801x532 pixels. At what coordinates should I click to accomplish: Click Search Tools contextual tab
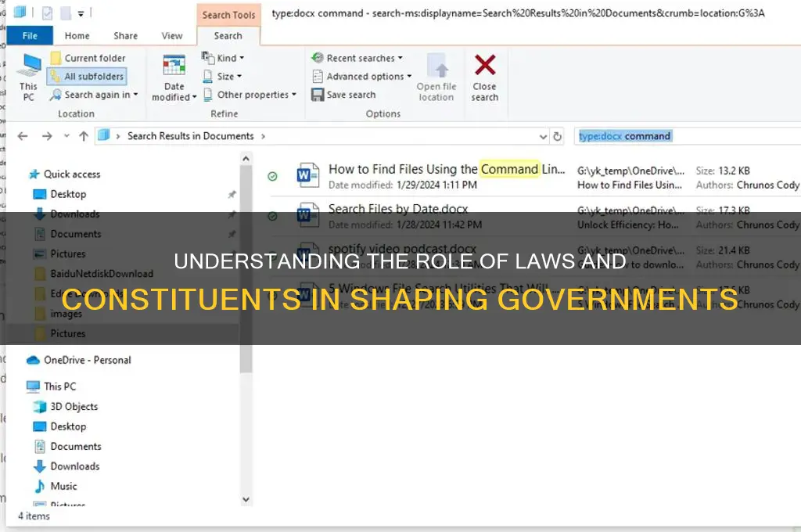pyautogui.click(x=228, y=15)
